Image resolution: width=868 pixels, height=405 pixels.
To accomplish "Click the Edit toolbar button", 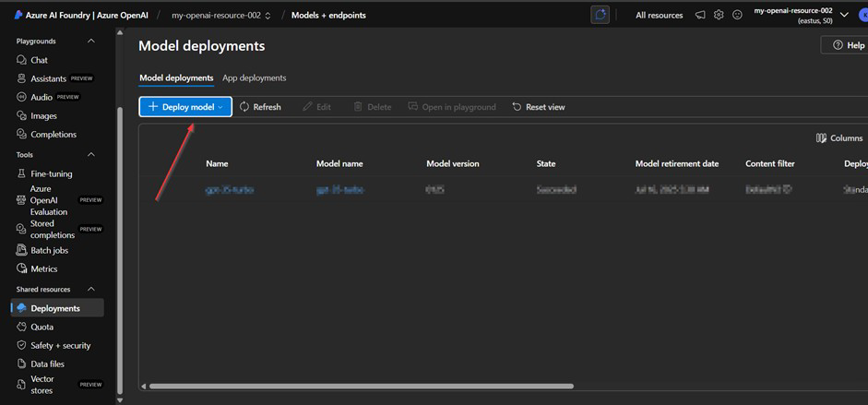I will [x=316, y=107].
